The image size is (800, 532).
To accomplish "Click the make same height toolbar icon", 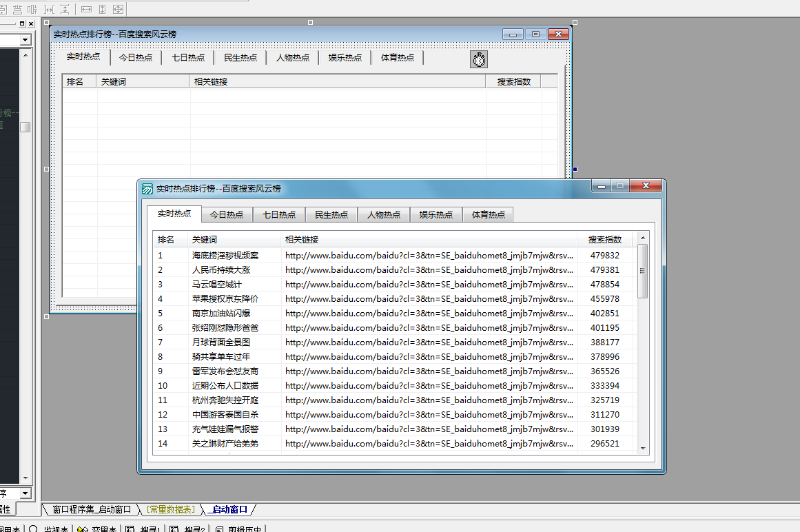I will (102, 9).
